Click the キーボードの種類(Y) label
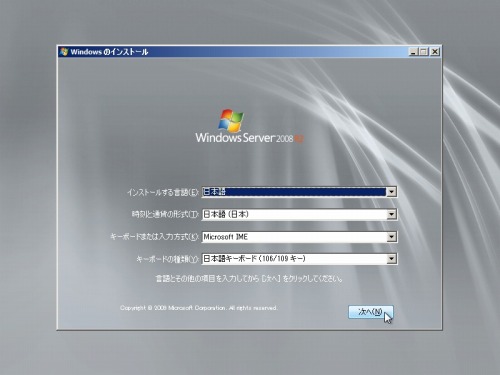 pyautogui.click(x=167, y=259)
